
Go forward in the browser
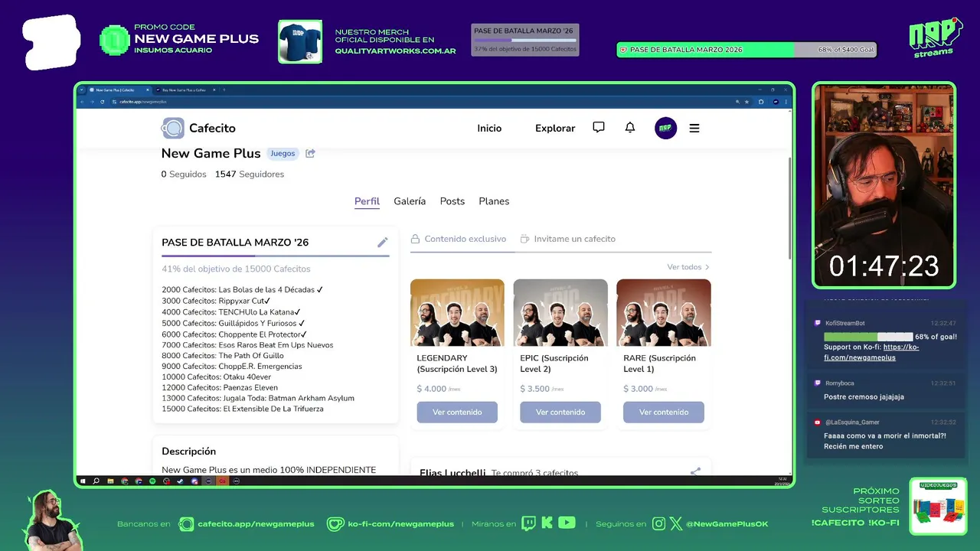[92, 102]
